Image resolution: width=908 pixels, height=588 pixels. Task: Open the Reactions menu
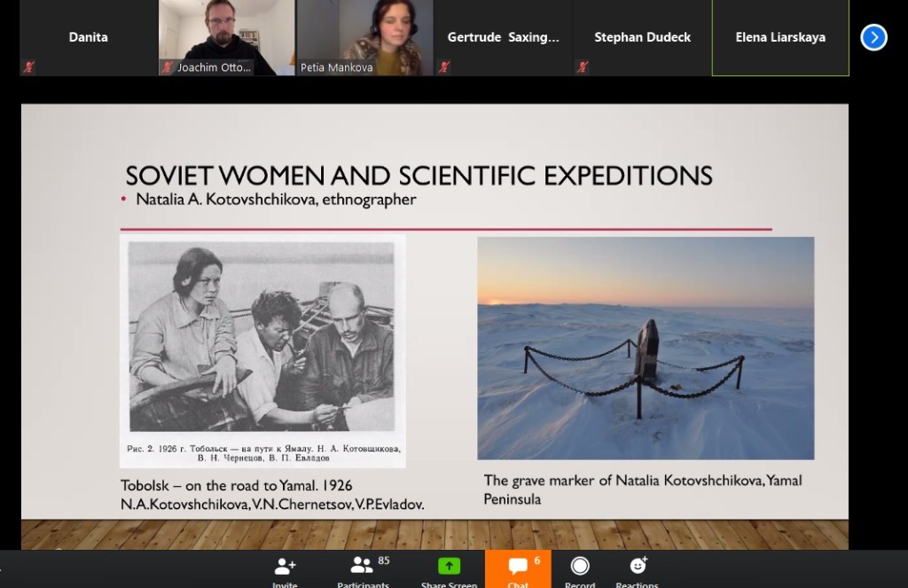(637, 569)
